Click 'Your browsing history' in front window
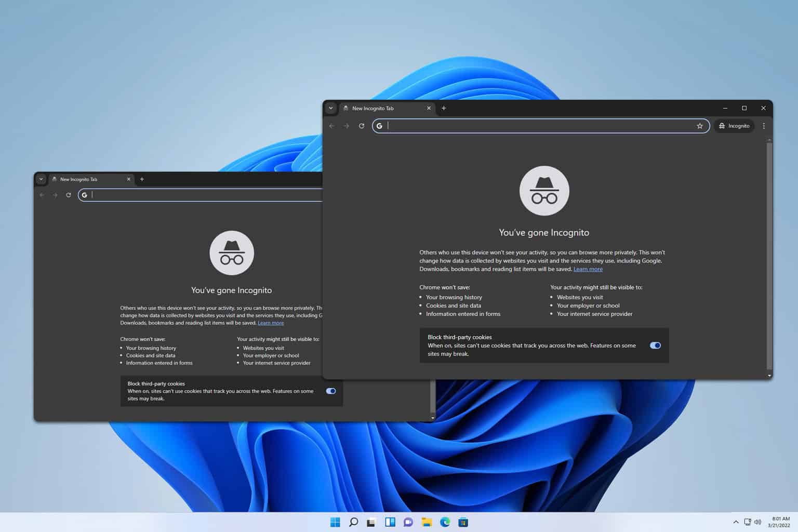798x532 pixels. click(454, 297)
